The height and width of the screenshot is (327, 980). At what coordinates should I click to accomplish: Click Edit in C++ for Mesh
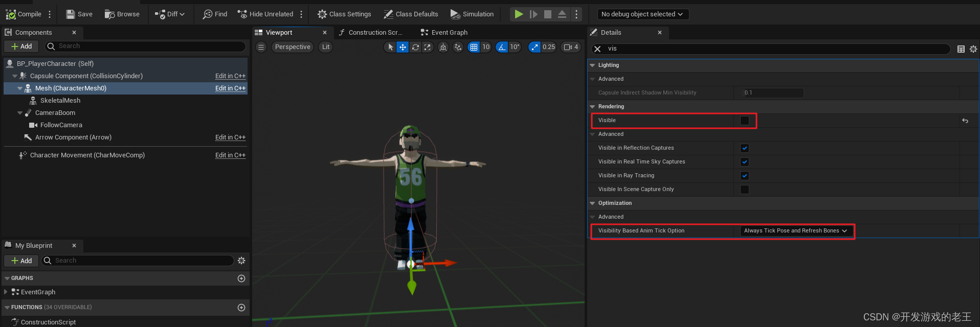click(230, 88)
